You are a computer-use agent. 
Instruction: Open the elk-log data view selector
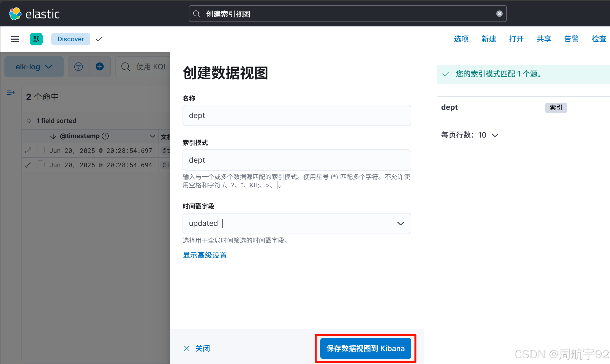click(x=34, y=67)
